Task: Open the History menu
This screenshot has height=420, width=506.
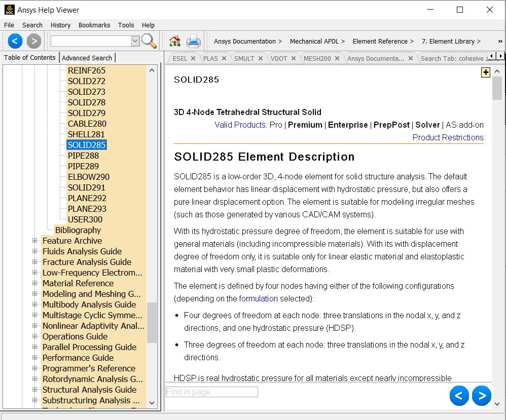Action: click(60, 25)
